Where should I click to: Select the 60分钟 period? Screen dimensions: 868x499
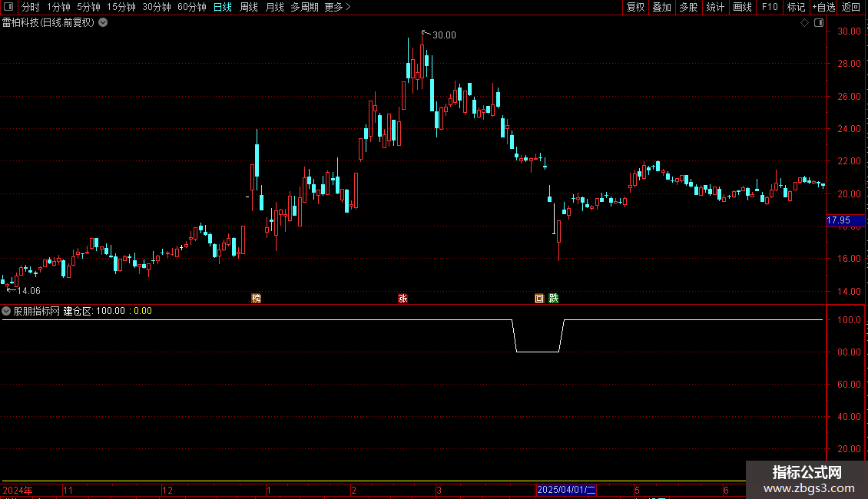tap(191, 7)
